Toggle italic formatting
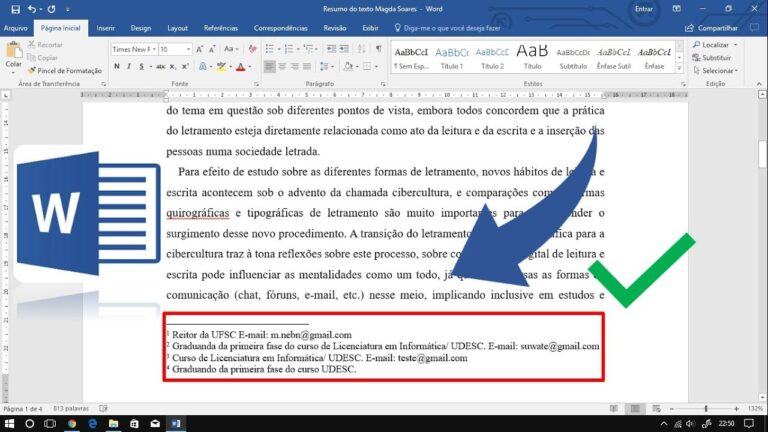768x432 pixels. 129,67
